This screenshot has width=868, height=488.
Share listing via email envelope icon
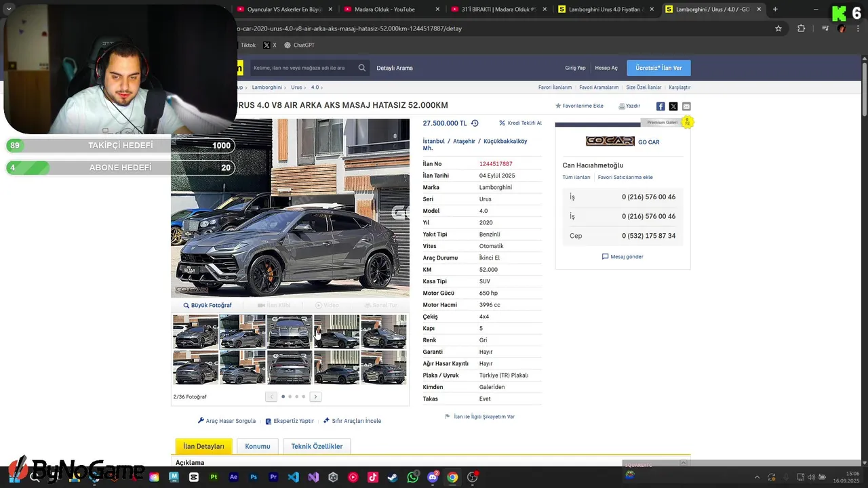coord(686,106)
